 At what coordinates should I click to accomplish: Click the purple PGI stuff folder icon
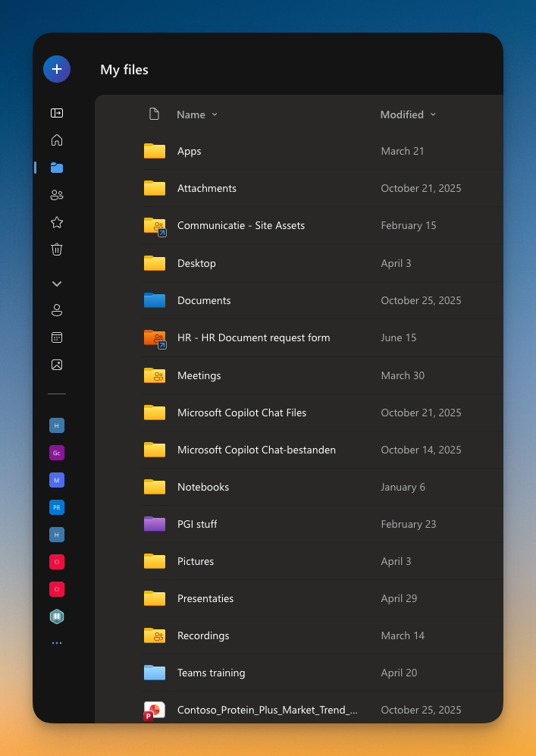click(155, 524)
